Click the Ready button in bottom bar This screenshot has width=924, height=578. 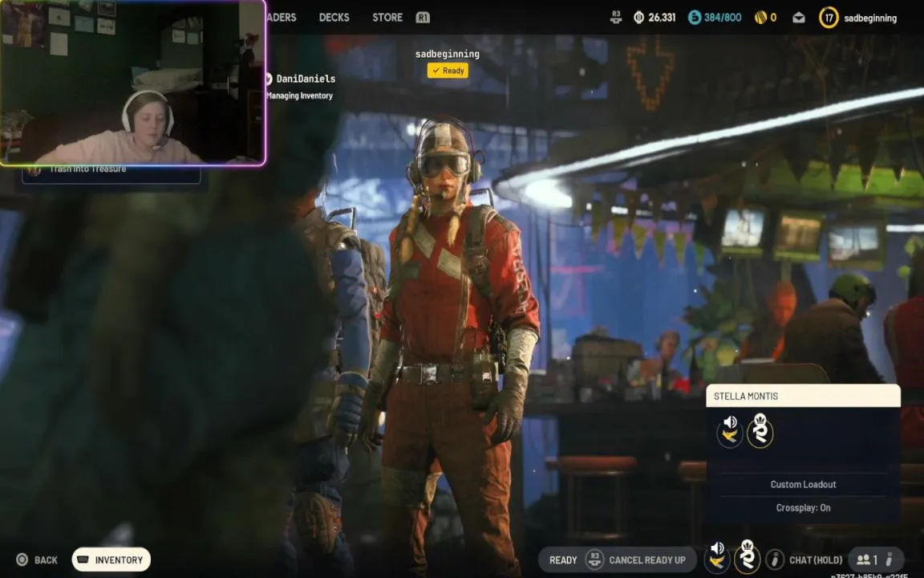point(563,560)
